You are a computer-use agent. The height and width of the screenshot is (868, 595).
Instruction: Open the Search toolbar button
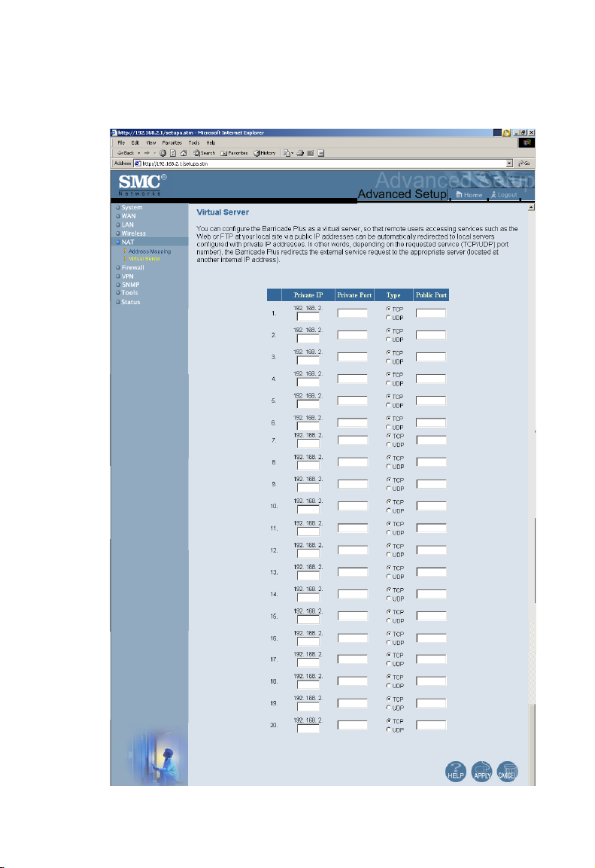coord(204,154)
